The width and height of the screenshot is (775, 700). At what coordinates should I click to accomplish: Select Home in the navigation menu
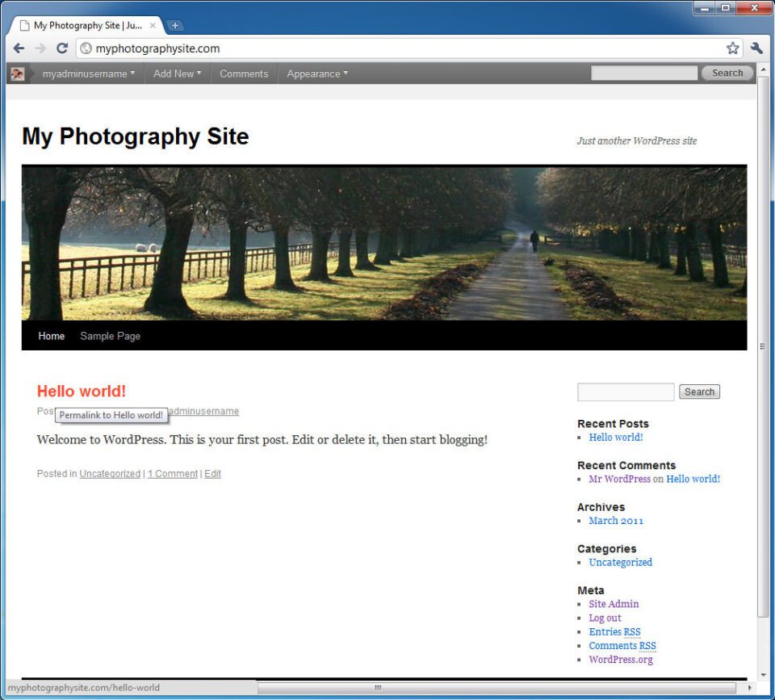(x=52, y=336)
